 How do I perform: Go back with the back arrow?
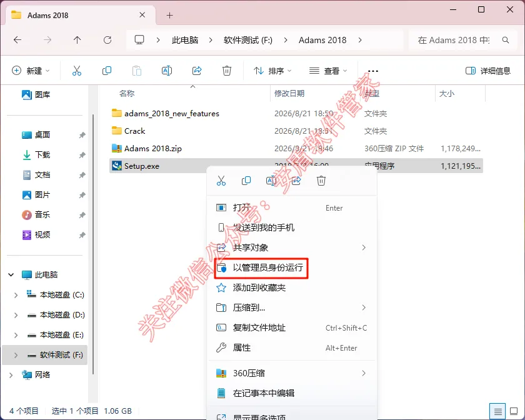click(x=17, y=40)
